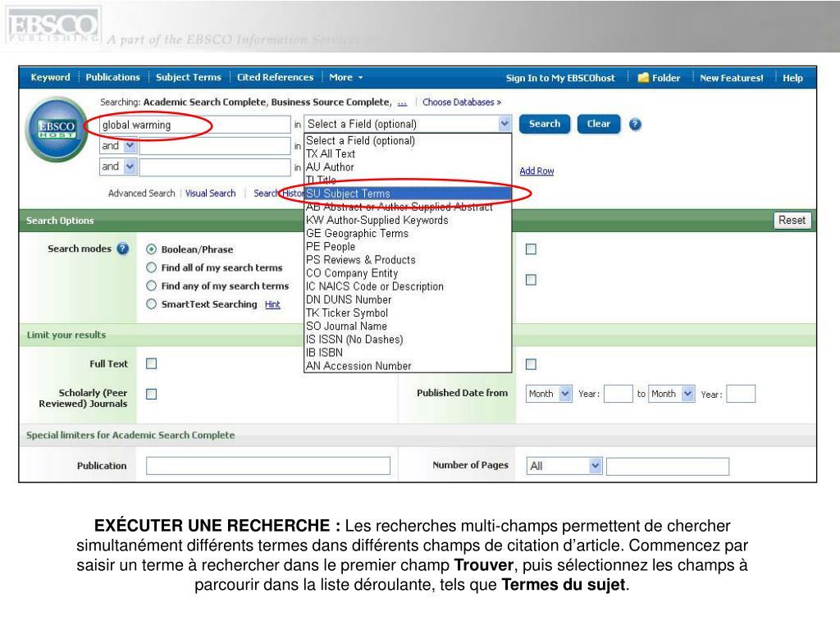The height and width of the screenshot is (630, 840).
Task: Click the global warming search field
Action: (x=195, y=125)
